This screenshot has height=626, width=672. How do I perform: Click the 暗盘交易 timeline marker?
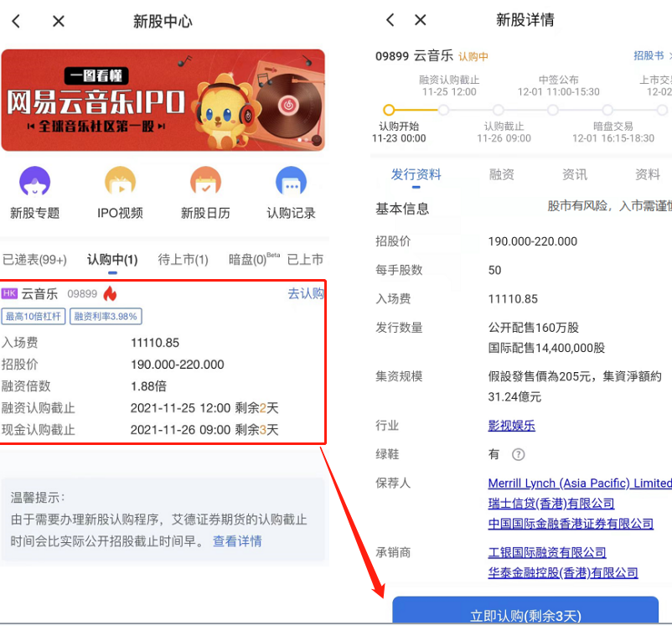click(x=607, y=110)
